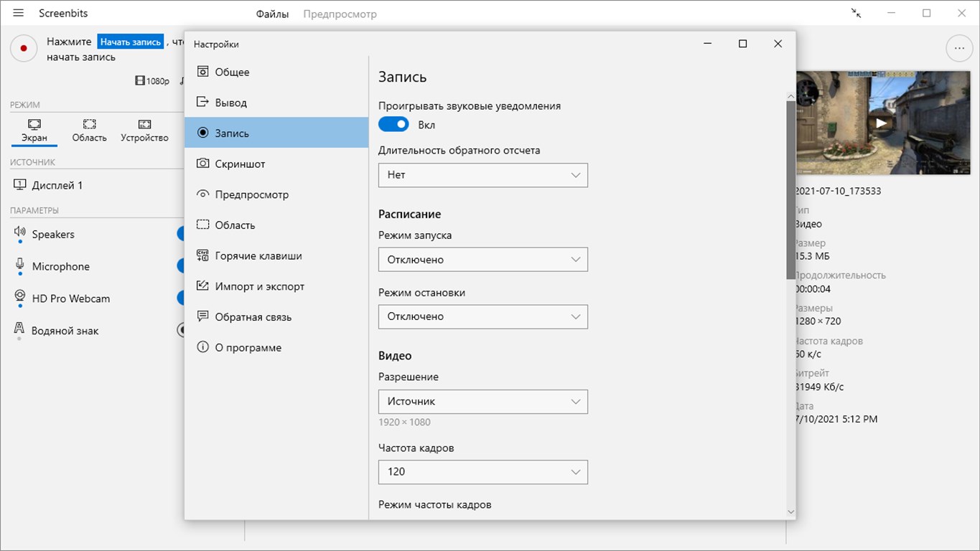Image resolution: width=980 pixels, height=551 pixels.
Task: Select the Screen (Экран) capture mode
Action: (x=34, y=130)
